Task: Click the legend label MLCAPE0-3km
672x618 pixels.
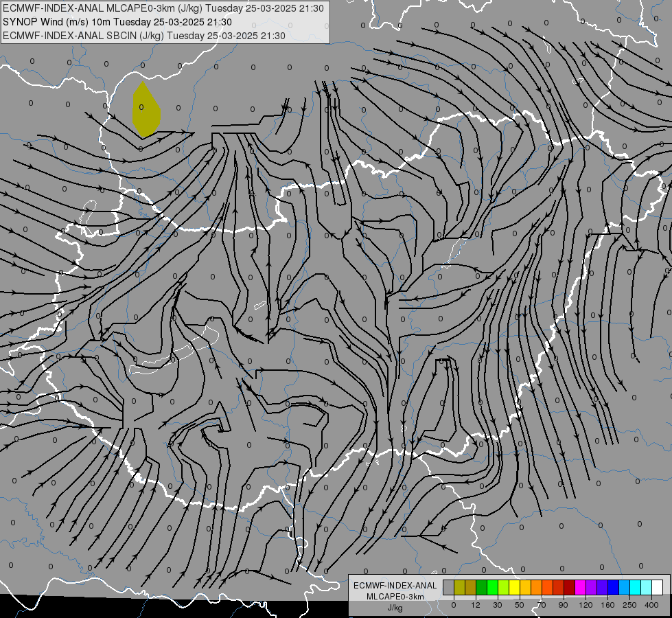Action: pos(395,597)
